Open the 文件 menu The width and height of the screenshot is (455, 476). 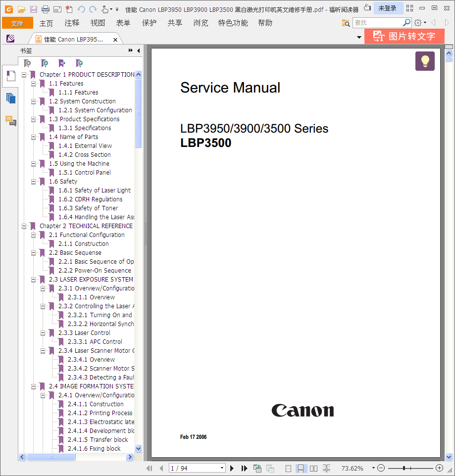[17, 23]
